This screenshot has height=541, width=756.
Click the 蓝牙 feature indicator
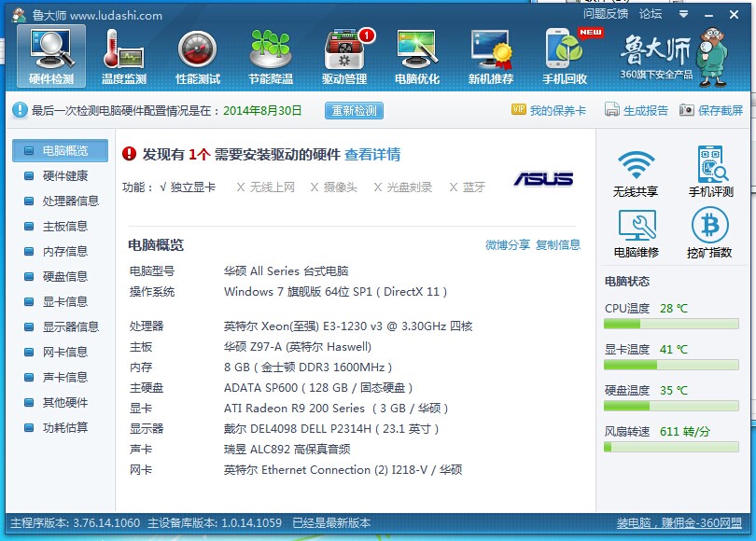pos(468,187)
